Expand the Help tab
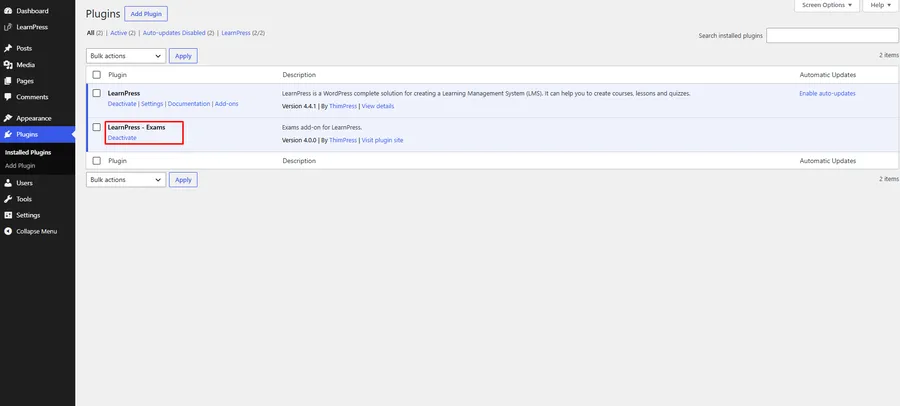 tap(880, 5)
